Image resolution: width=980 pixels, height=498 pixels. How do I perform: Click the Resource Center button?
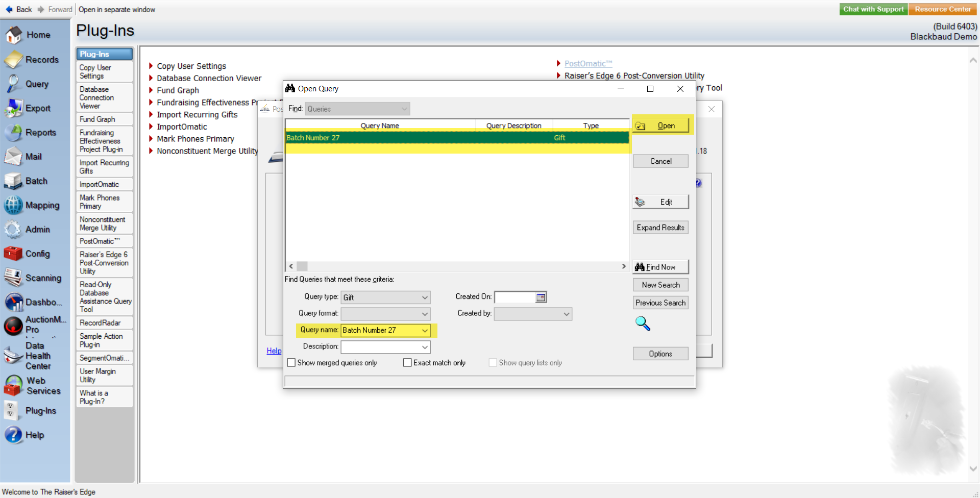943,9
